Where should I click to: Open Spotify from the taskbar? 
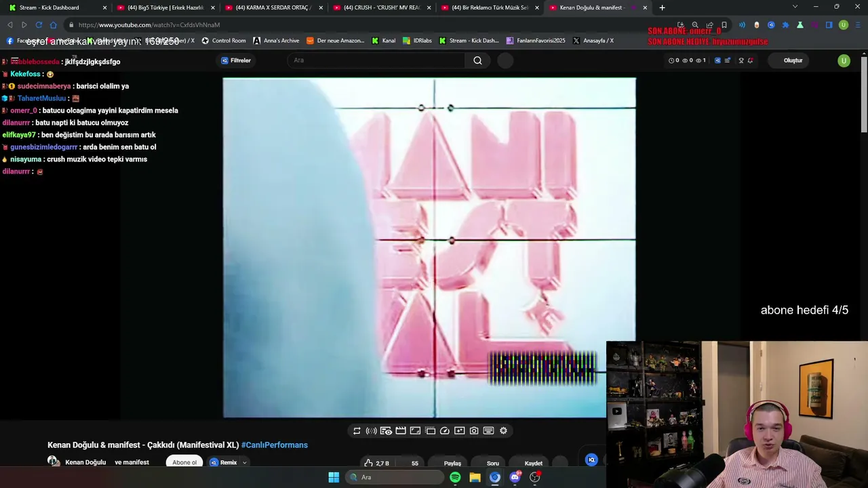point(455,477)
